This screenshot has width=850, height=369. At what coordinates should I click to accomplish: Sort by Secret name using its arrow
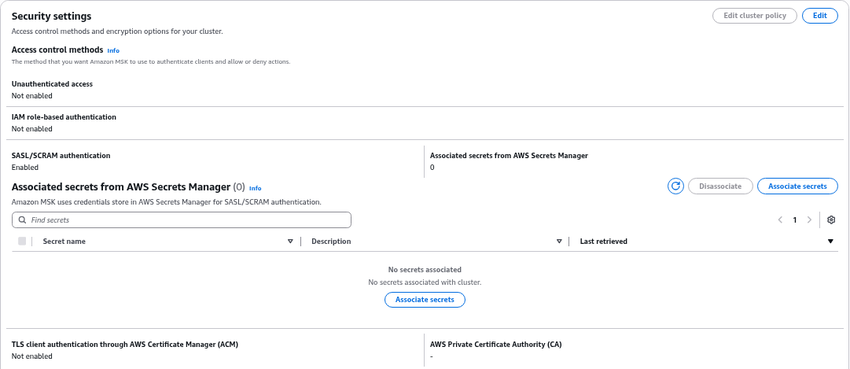pos(290,242)
